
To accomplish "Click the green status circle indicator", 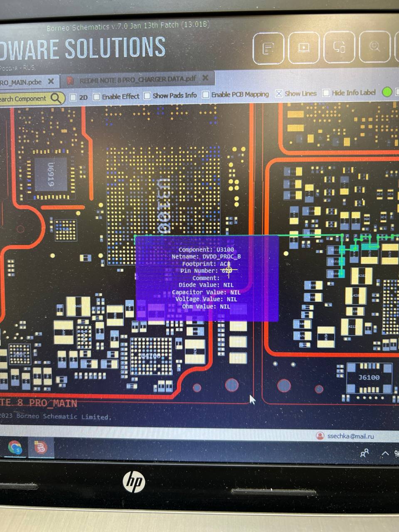I will pos(387,92).
